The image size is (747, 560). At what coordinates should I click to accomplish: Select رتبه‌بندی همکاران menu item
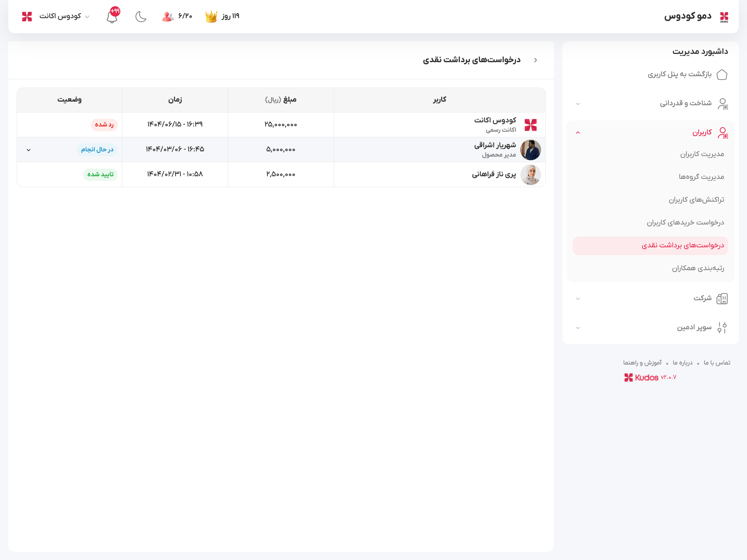click(x=698, y=268)
